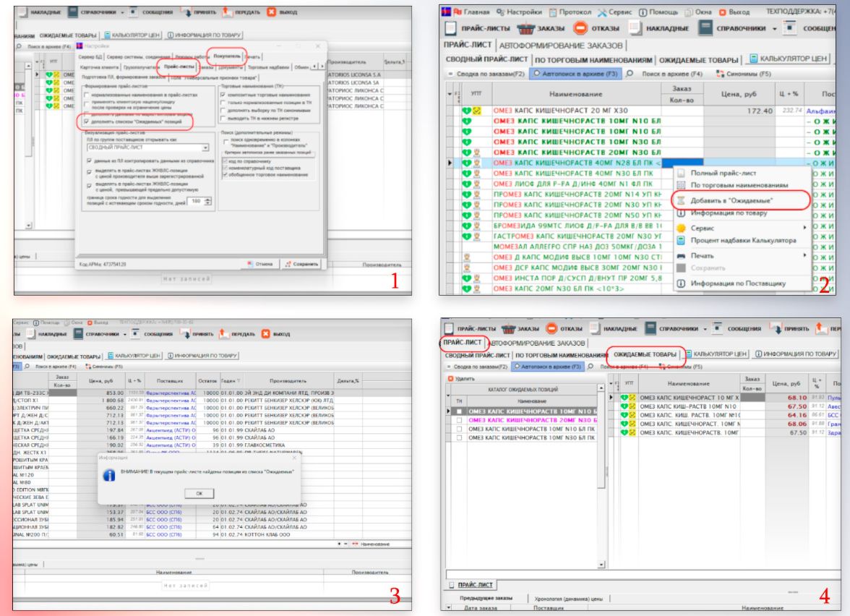Toggle дополнять списком "Ожидаемых" позиций checkbox
Screen dimensions: 850x616
pyautogui.click(x=87, y=122)
